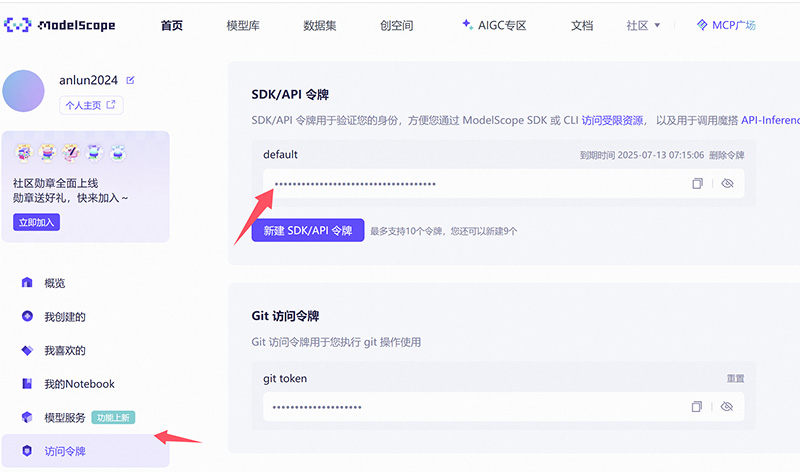
Task: Open 我创建的 in the sidebar
Action: click(65, 317)
